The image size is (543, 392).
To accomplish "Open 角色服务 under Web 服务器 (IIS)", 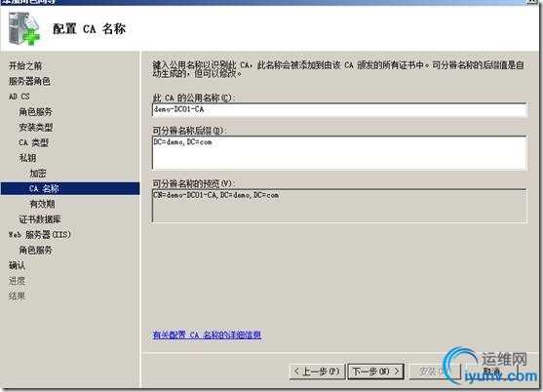I will tap(35, 250).
